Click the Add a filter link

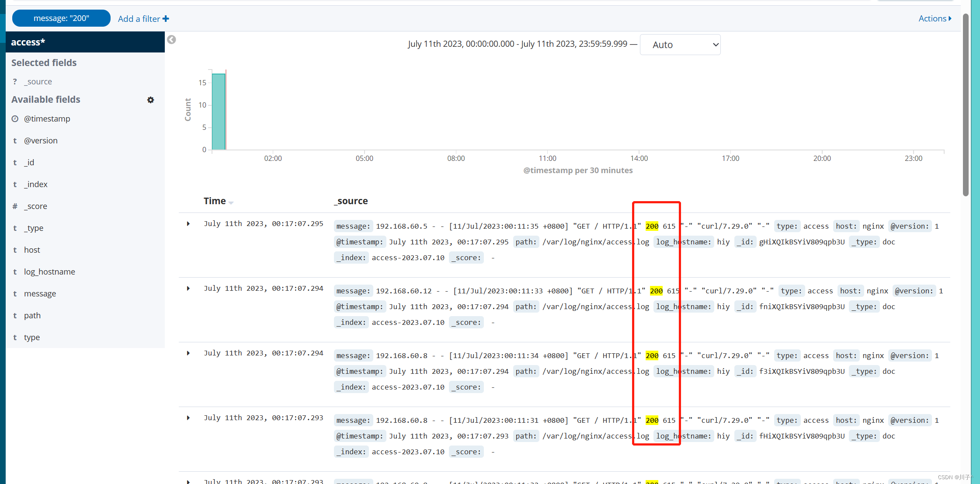tap(139, 19)
